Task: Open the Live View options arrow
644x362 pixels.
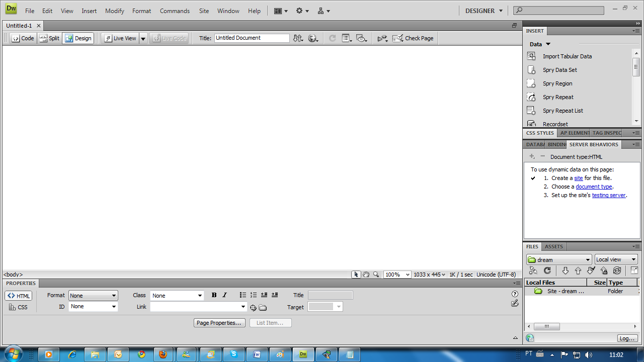Action: click(143, 38)
